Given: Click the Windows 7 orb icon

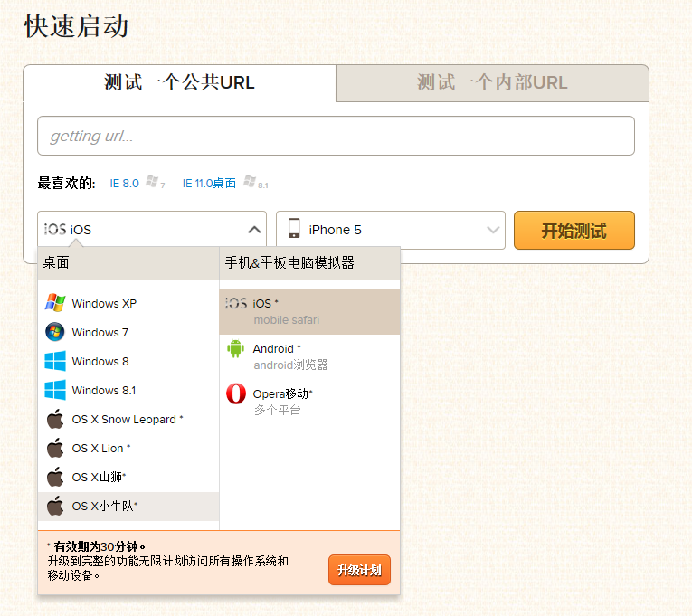Looking at the screenshot, I should pyautogui.click(x=55, y=332).
